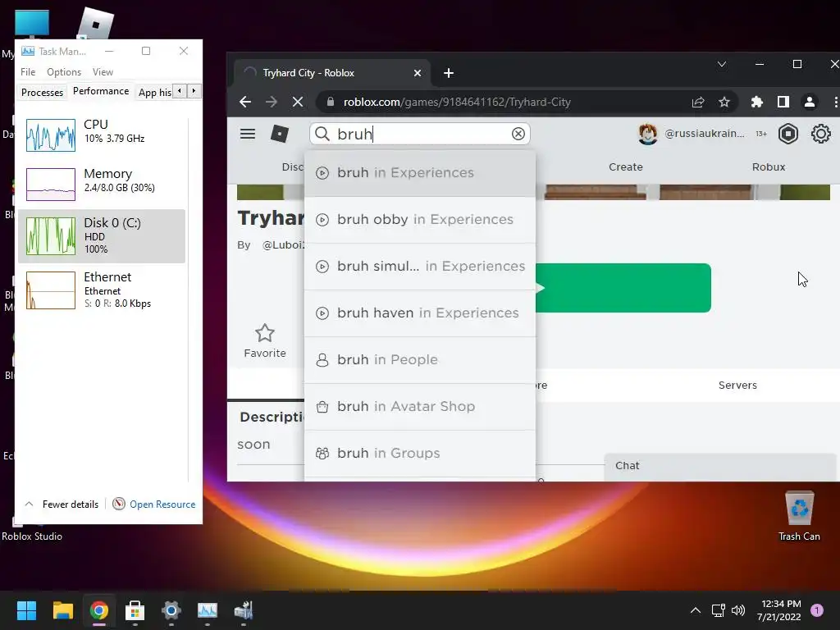Open the network tray icon
Viewport: 840px width, 630px height.
coord(719,610)
